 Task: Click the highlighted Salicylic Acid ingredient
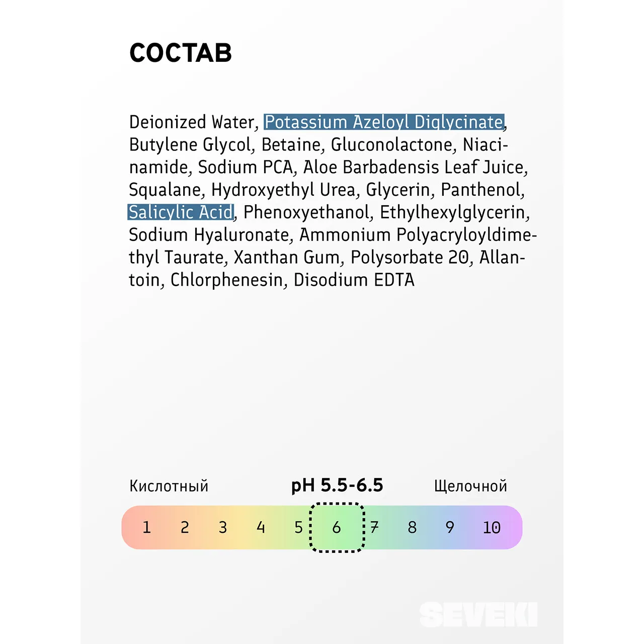pyautogui.click(x=181, y=212)
